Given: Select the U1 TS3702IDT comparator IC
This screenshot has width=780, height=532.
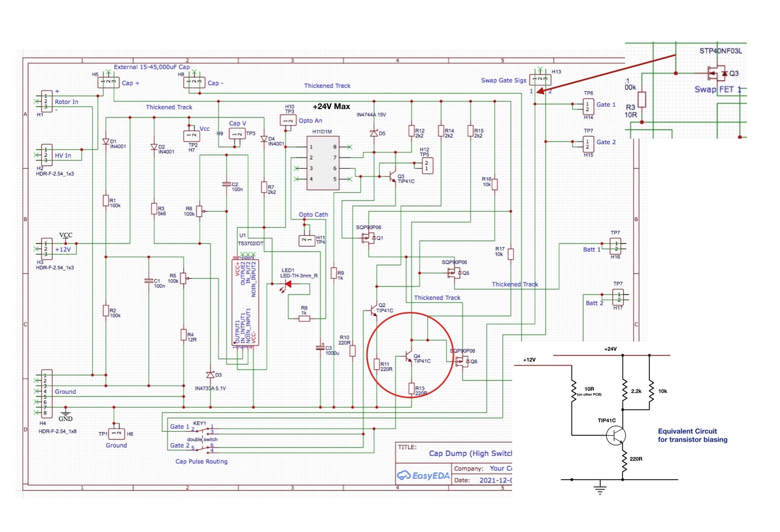Looking at the screenshot, I should (x=245, y=302).
